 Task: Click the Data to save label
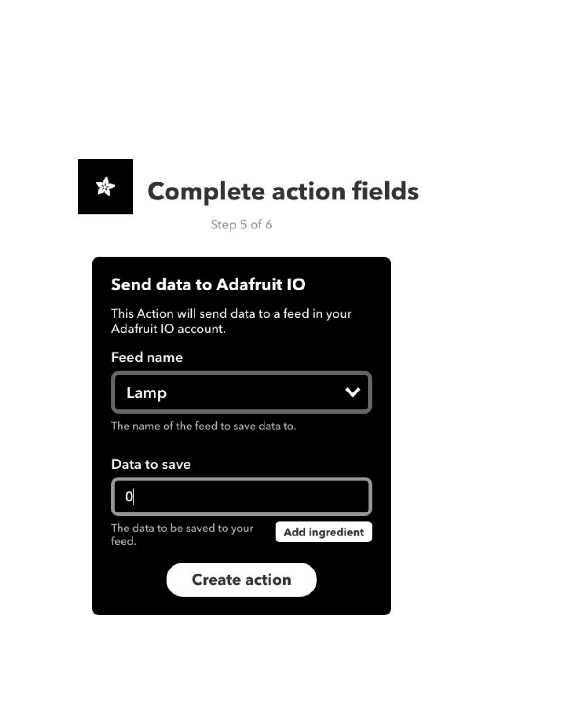(x=151, y=464)
